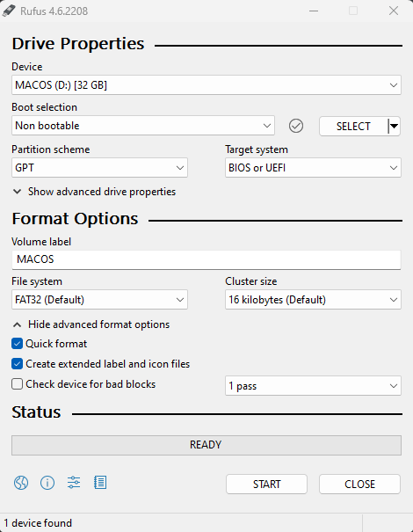This screenshot has width=413, height=532.
Task: Click the Volume label text field
Action: [x=206, y=260]
